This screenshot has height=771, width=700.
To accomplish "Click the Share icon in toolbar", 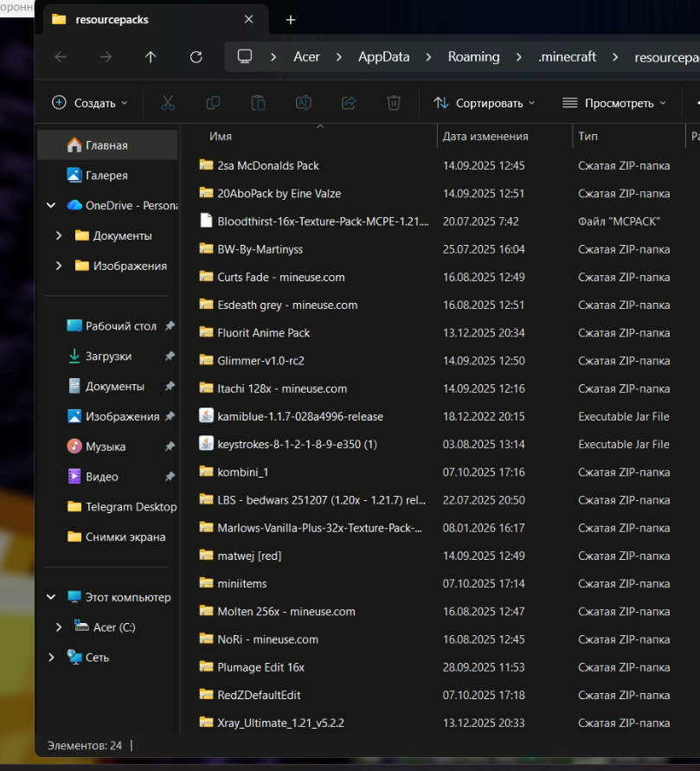I will pos(349,103).
